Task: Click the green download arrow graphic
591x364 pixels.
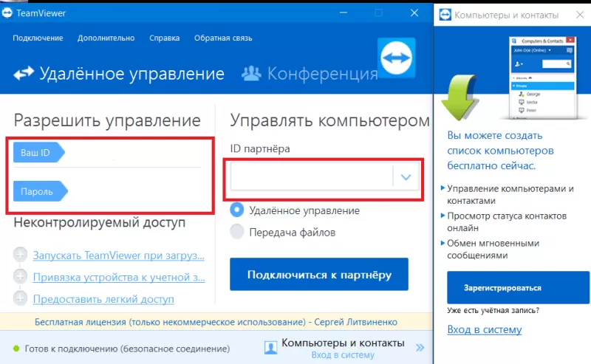Action: pyautogui.click(x=460, y=97)
